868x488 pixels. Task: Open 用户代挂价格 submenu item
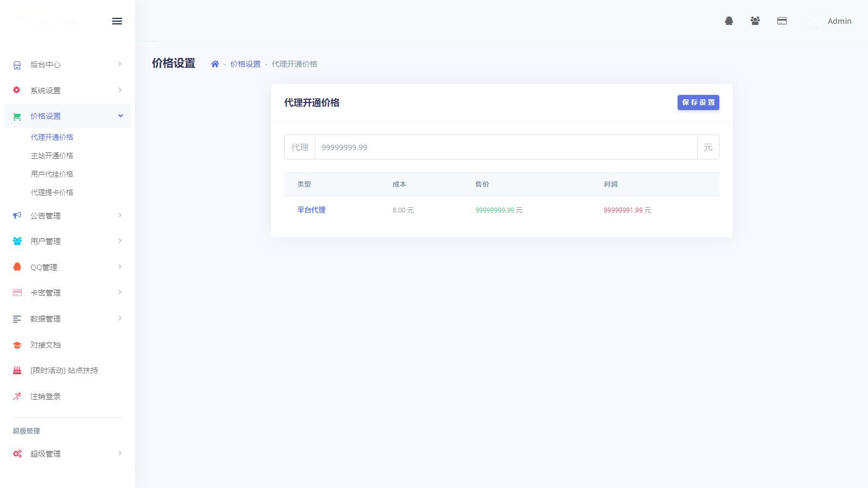coord(52,174)
